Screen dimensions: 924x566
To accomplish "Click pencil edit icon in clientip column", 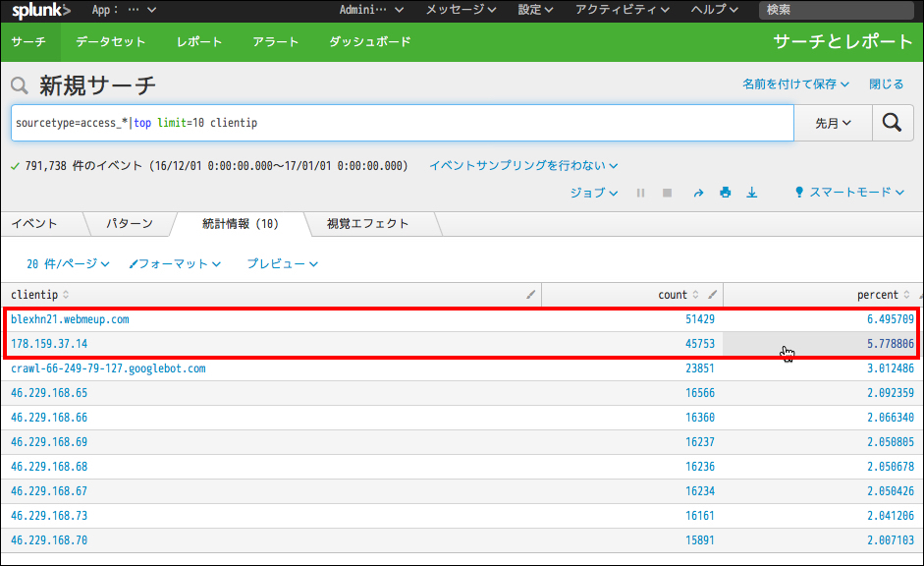I will [x=531, y=295].
